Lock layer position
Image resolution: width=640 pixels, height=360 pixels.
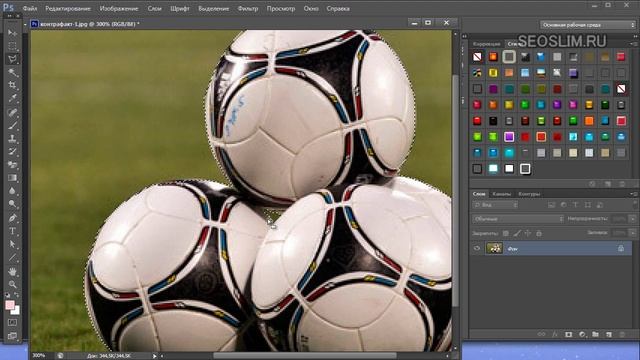tap(528, 233)
